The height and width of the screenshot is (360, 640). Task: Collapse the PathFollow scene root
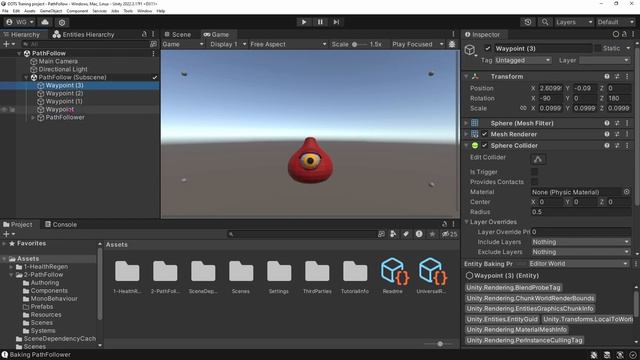19,53
